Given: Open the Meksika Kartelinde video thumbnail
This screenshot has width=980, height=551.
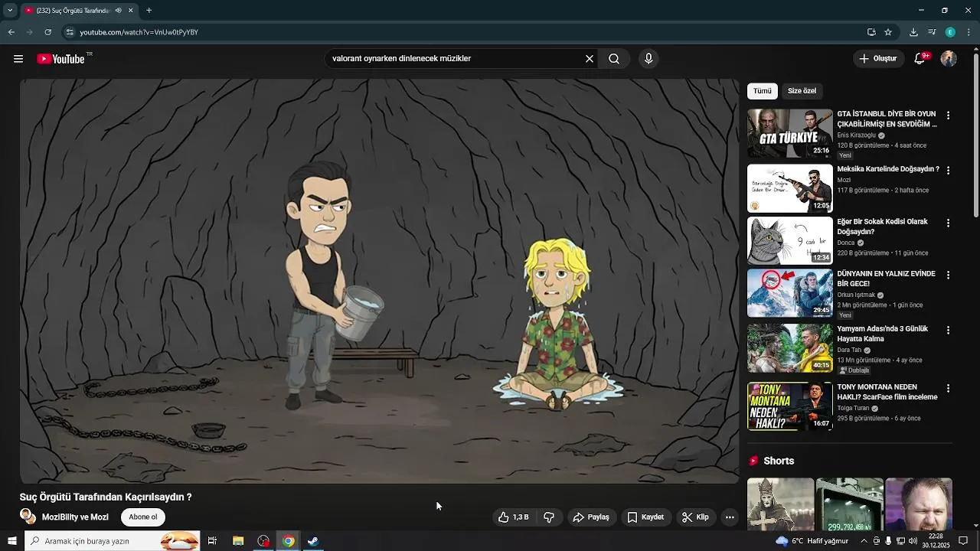Looking at the screenshot, I should (789, 188).
